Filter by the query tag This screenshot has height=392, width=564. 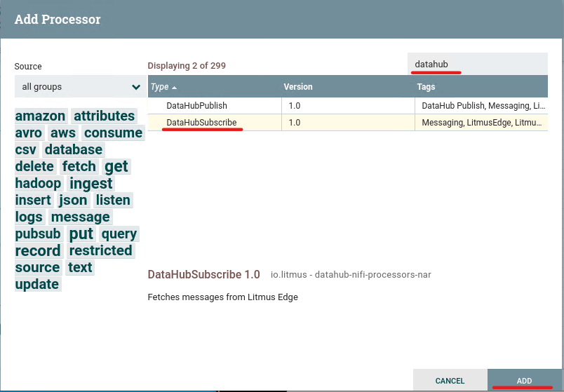(119, 234)
